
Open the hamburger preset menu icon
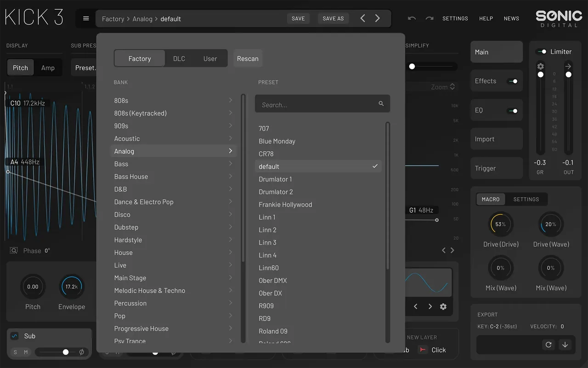coord(86,18)
